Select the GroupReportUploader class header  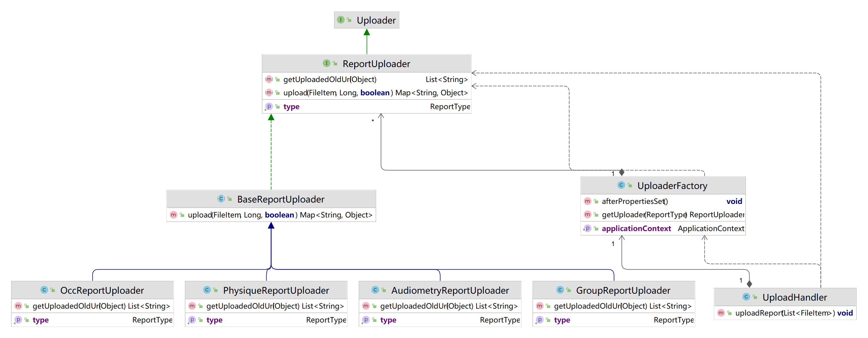[614, 290]
